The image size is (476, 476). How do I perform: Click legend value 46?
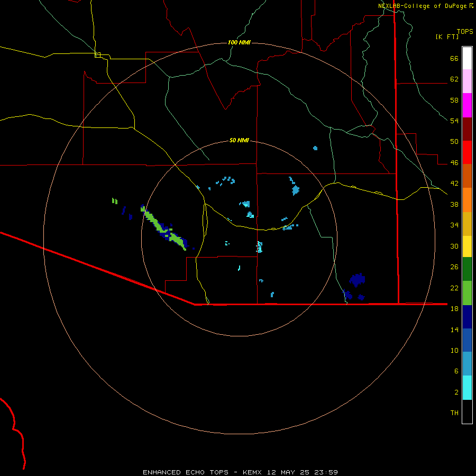(454, 163)
